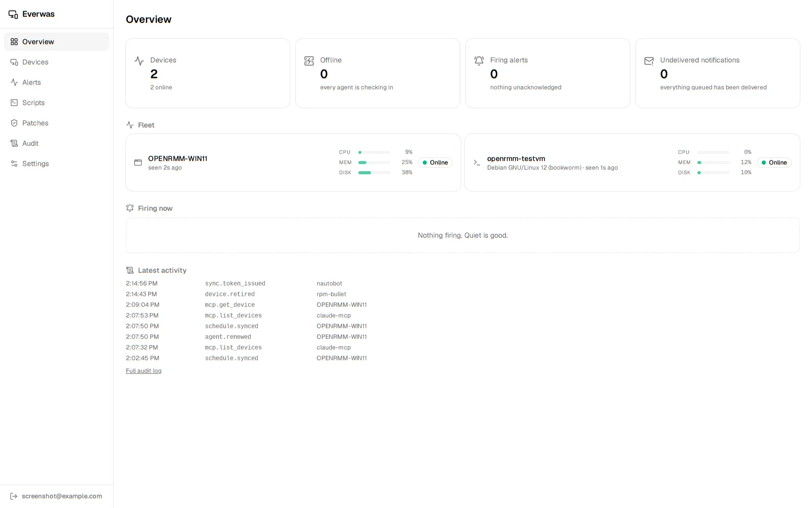
Task: Click the Overview grid icon in sidebar
Action: pyautogui.click(x=14, y=42)
